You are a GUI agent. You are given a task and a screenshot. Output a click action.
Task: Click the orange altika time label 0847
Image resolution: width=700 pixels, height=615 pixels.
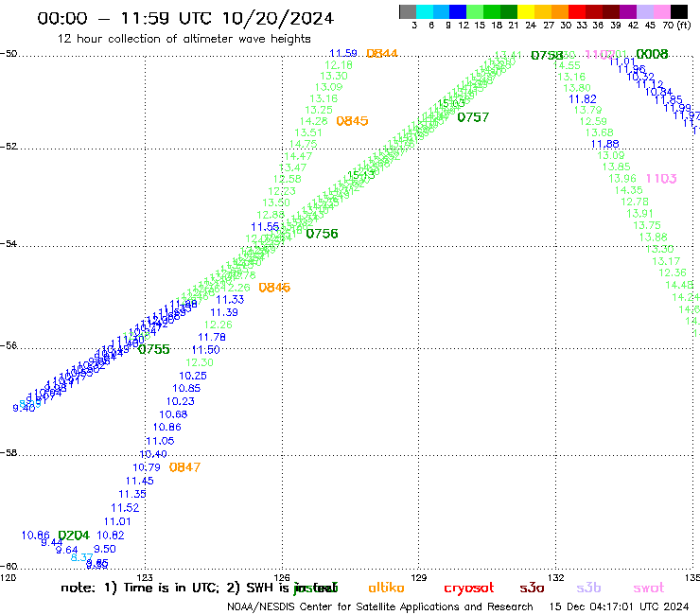184,467
